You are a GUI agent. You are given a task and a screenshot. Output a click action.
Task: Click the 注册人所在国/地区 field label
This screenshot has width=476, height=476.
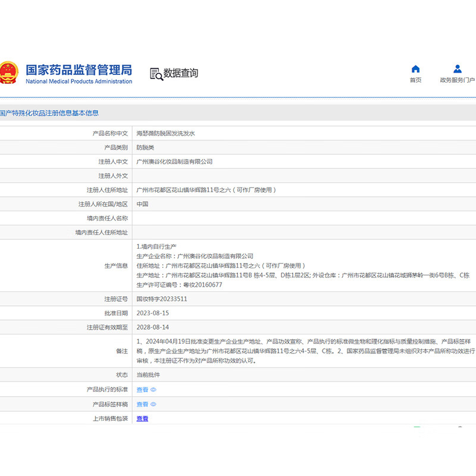pos(103,204)
